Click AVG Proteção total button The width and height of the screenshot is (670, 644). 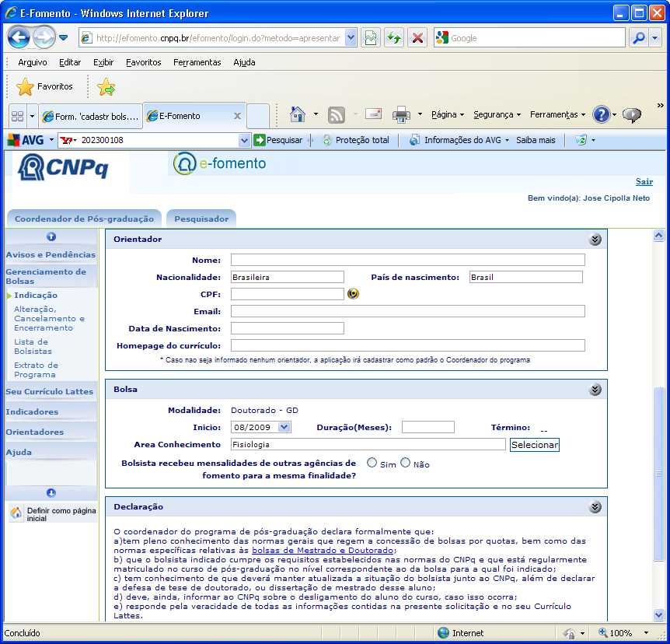point(356,140)
